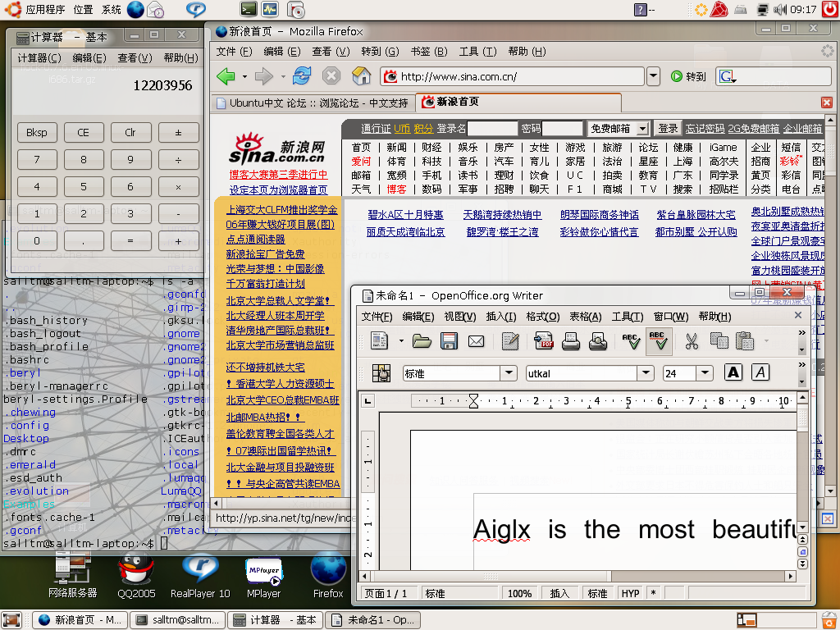Toggle the 标准 selection mode in Writer status bar
The height and width of the screenshot is (630, 840).
(597, 594)
